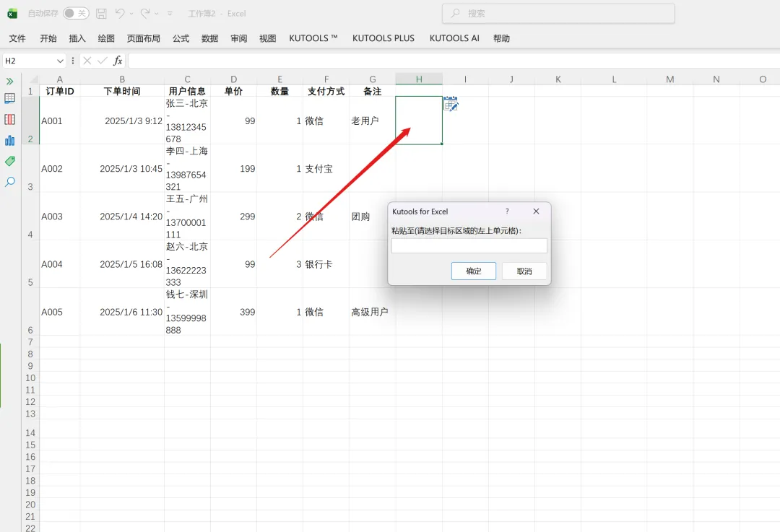Toggle the AutoSave switch
Viewport: 780px width, 532px height.
point(76,14)
